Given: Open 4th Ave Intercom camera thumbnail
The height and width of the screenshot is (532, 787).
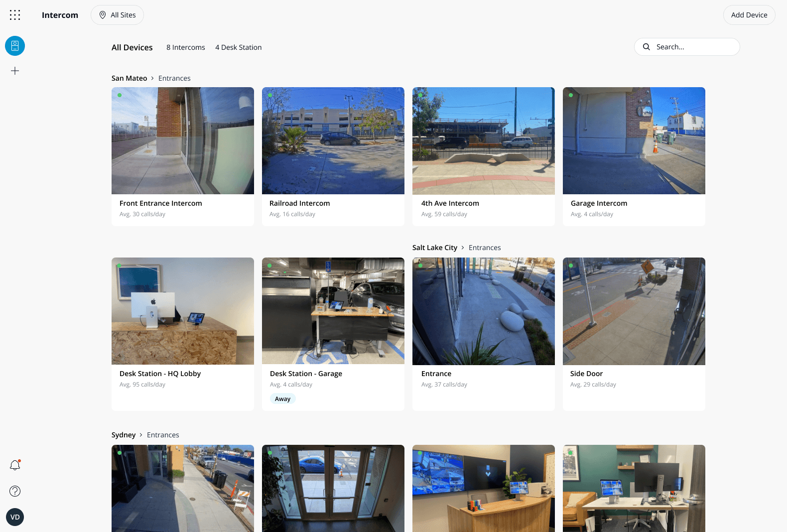Looking at the screenshot, I should pyautogui.click(x=484, y=141).
